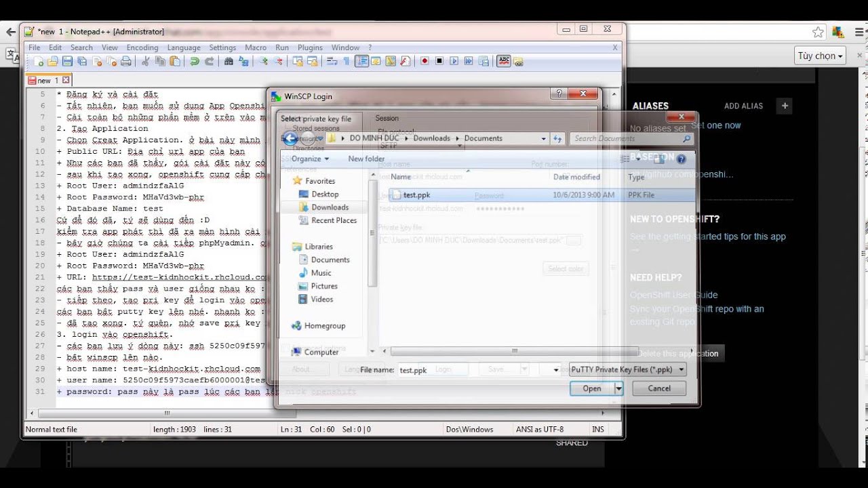The image size is (868, 488).
Task: Click the Back arrow in file dialog
Action: (290, 138)
